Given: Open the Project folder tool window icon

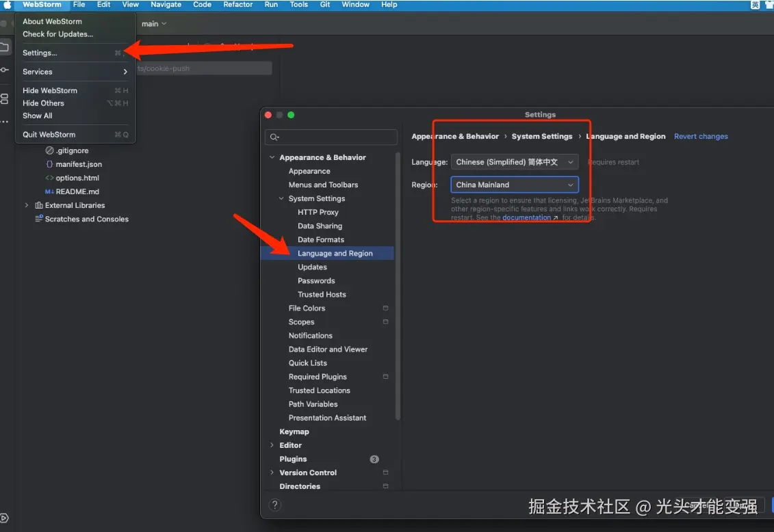Looking at the screenshot, I should coord(4,47).
